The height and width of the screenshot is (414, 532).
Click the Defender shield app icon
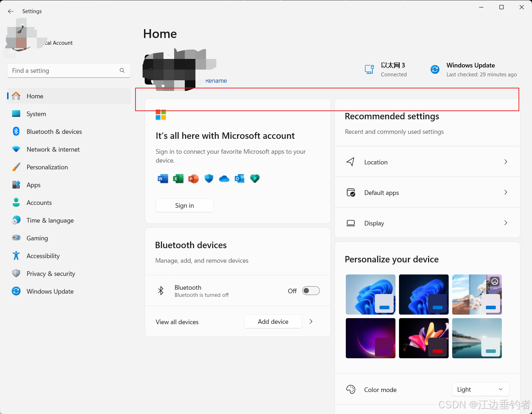click(209, 179)
